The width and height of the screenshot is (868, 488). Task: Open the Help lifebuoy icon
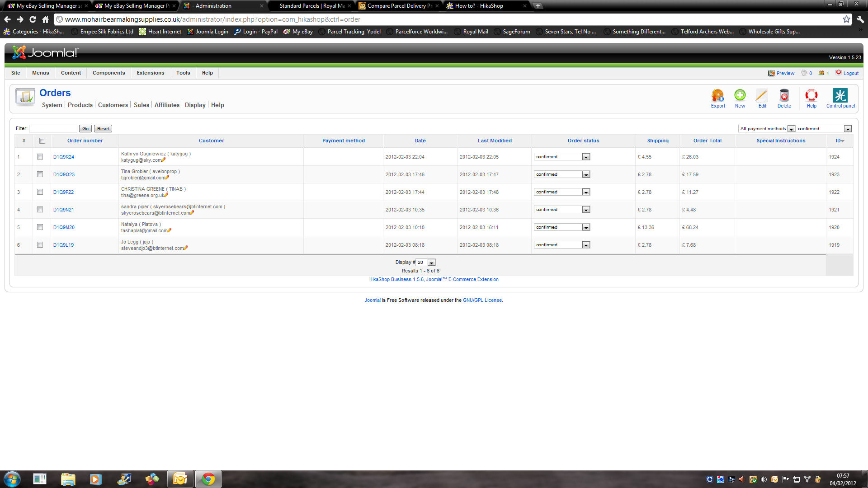[x=811, y=96]
